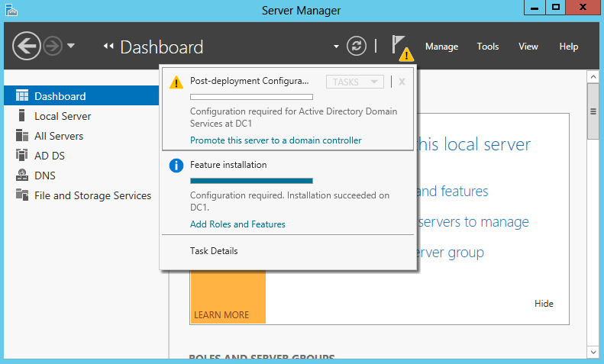Click the Post-deployment progress bar

tap(251, 97)
